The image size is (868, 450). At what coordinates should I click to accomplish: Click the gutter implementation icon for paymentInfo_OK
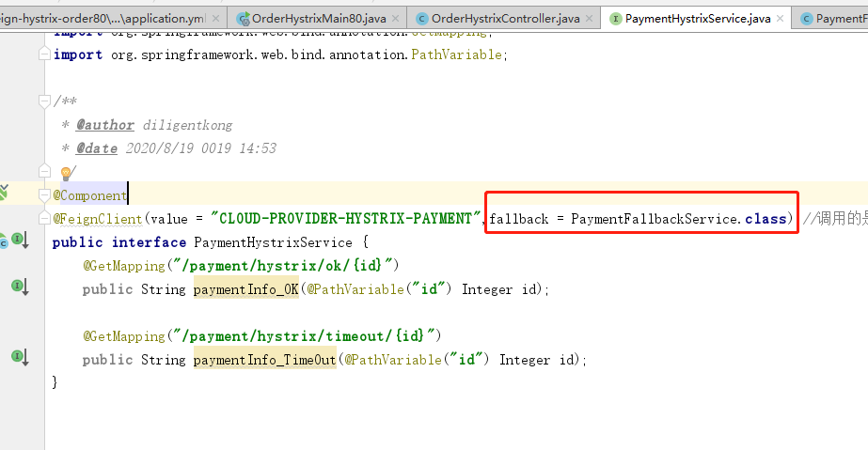click(x=21, y=287)
